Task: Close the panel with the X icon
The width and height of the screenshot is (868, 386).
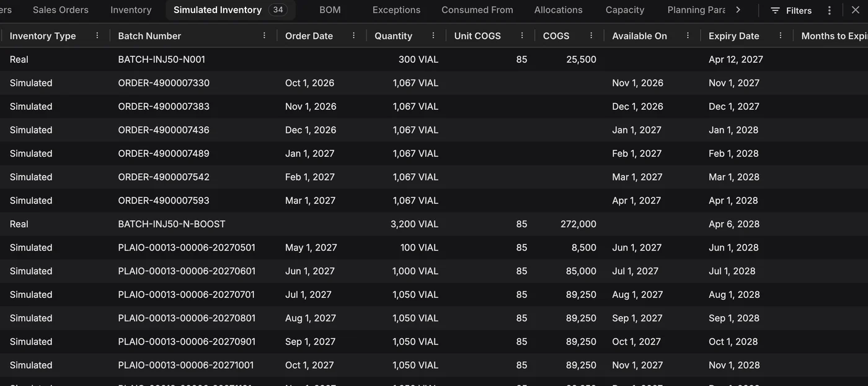Action: [856, 10]
